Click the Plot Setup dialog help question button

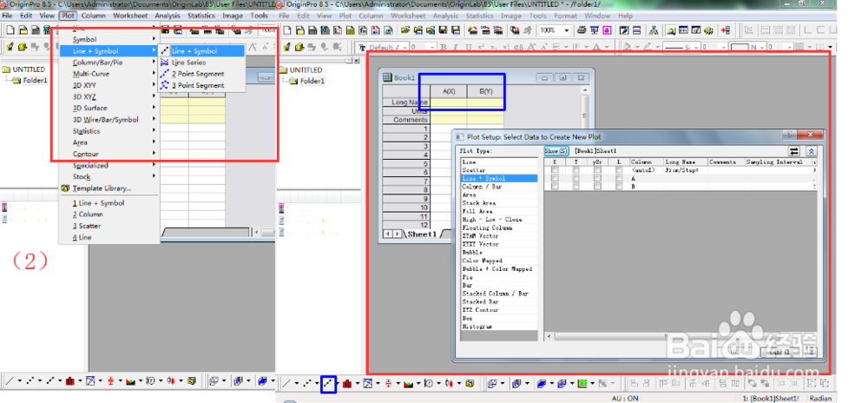click(789, 135)
